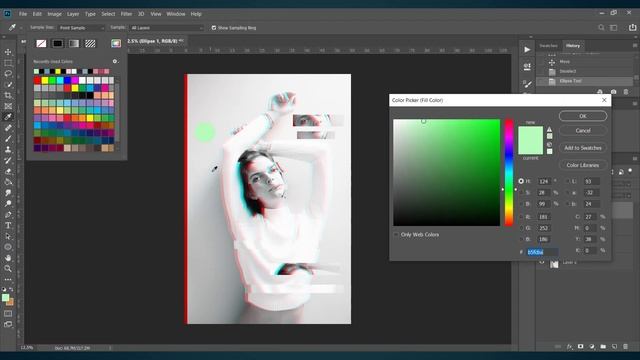
Task: Click the Add to Swatches button
Action: coord(583,148)
